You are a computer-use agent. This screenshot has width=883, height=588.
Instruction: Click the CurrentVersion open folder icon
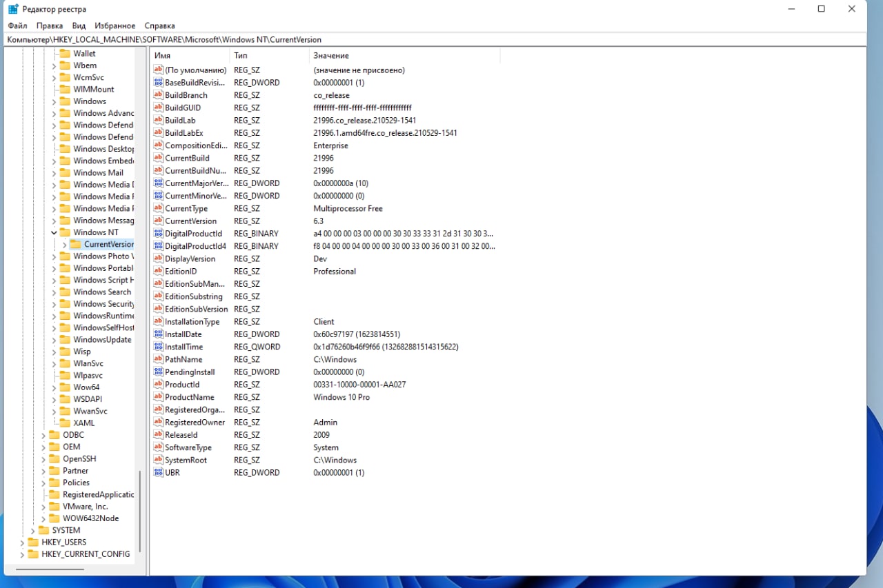pyautogui.click(x=76, y=244)
